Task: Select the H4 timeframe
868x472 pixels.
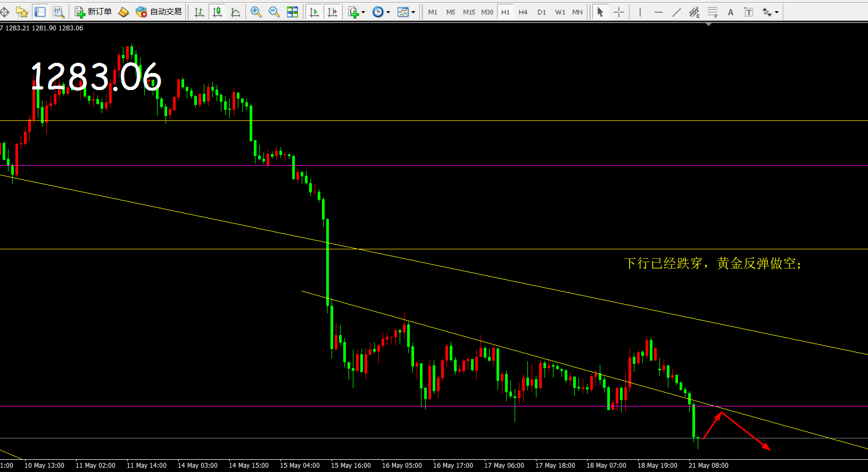Action: pyautogui.click(x=523, y=12)
